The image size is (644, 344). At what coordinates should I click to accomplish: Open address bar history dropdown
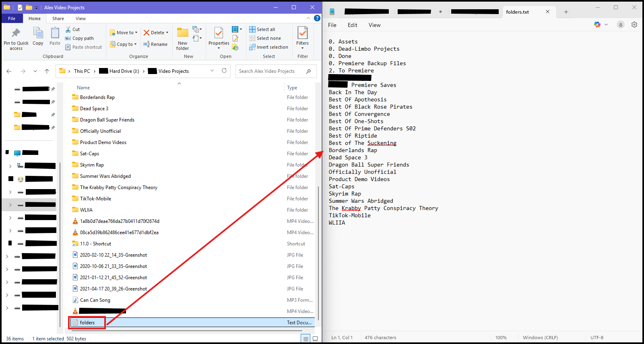point(212,71)
